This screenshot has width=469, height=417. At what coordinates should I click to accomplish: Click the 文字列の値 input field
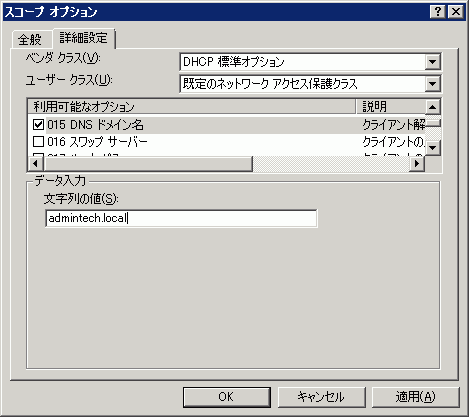click(x=181, y=218)
